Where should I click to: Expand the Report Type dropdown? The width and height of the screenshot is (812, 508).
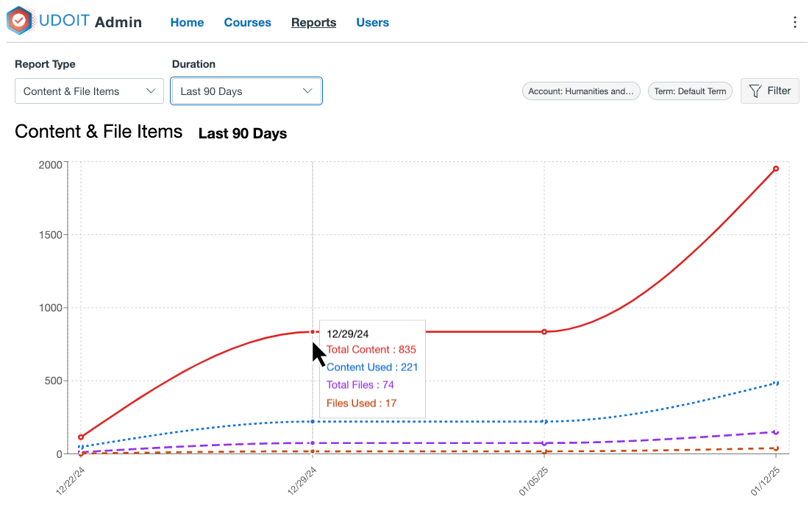point(89,91)
